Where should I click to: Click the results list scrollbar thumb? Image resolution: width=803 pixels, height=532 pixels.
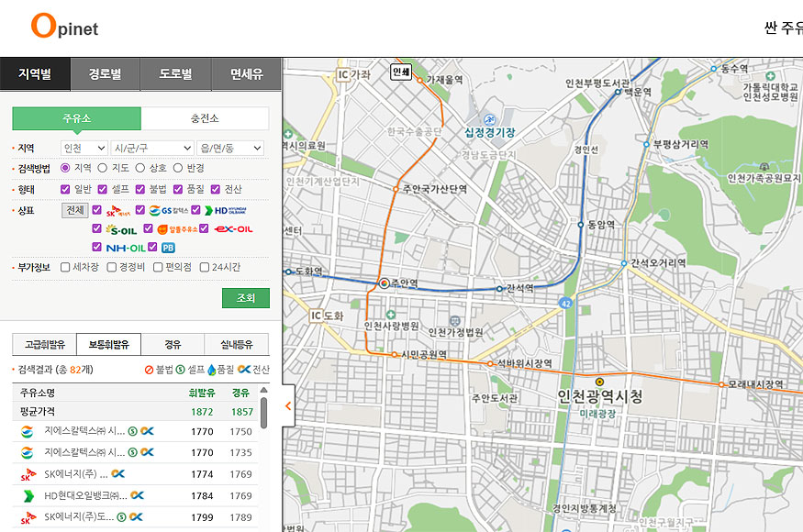[x=263, y=412]
